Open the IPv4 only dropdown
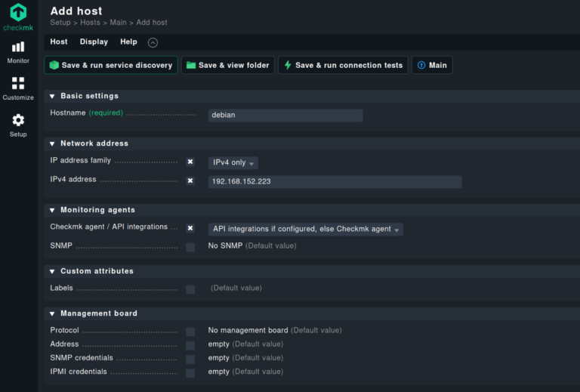The image size is (580, 392). (233, 162)
